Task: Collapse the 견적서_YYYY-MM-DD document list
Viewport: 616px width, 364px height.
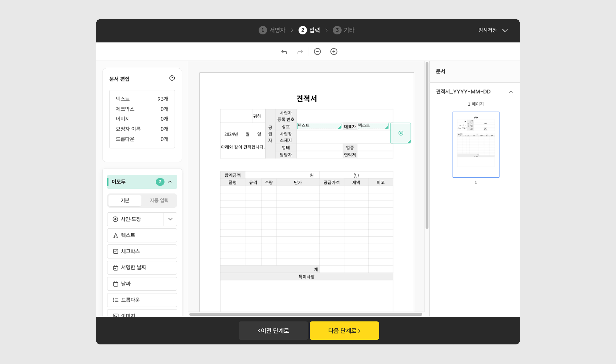Action: 511,92
